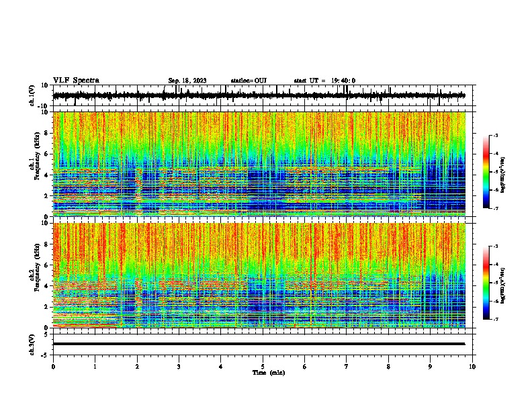Click the flat ch.3 voltage trace line
This screenshot has height=411, width=532.
(259, 344)
